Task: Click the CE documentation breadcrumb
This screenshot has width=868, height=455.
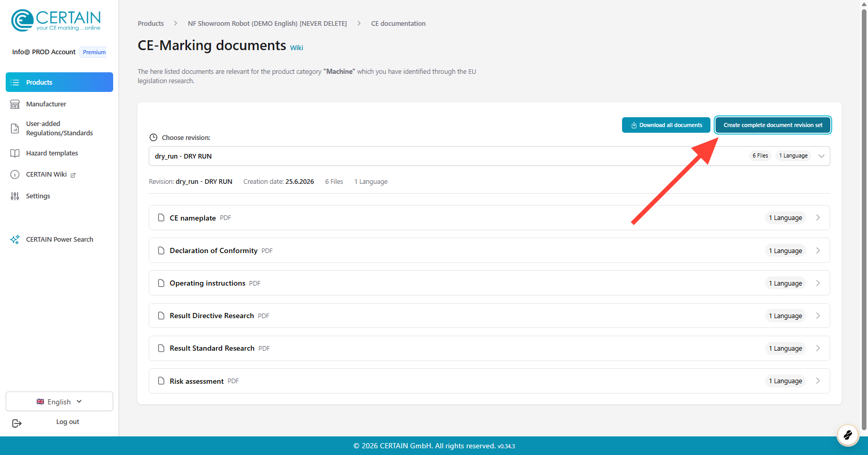Action: 398,24
